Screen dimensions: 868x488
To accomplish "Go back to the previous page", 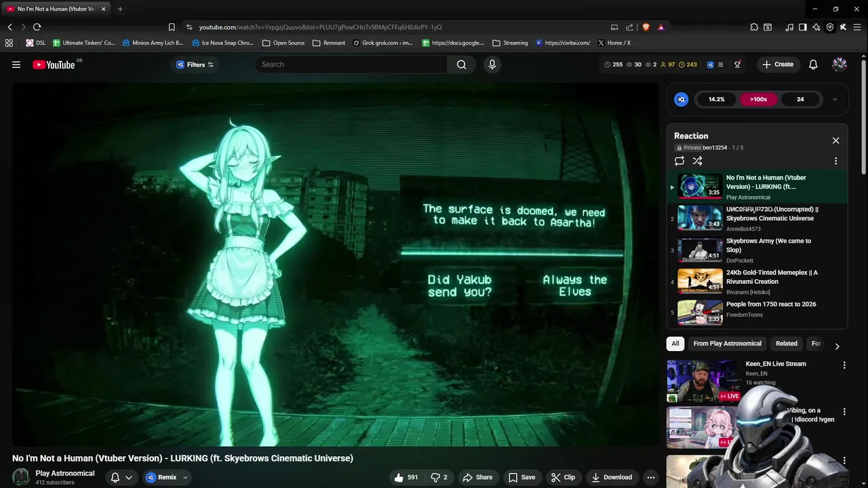I will (x=9, y=27).
